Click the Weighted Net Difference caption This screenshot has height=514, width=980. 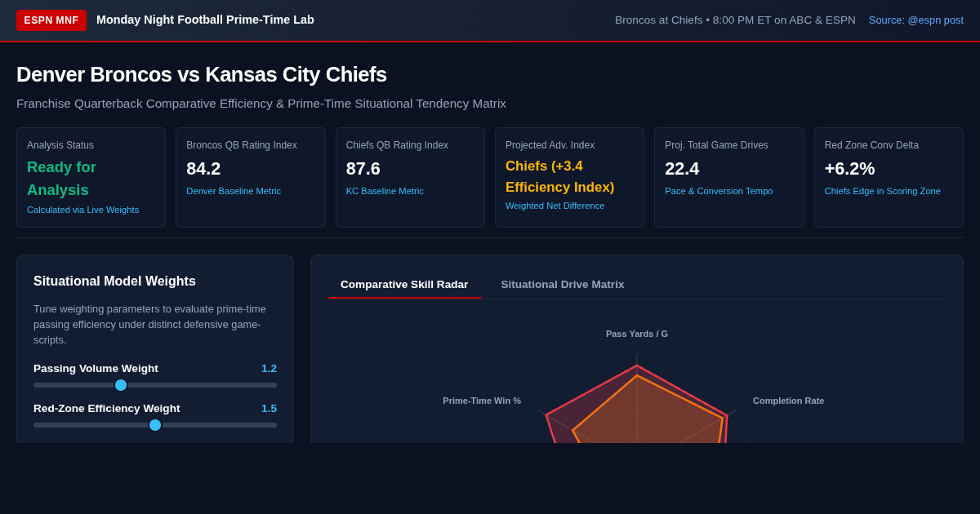[x=555, y=206]
